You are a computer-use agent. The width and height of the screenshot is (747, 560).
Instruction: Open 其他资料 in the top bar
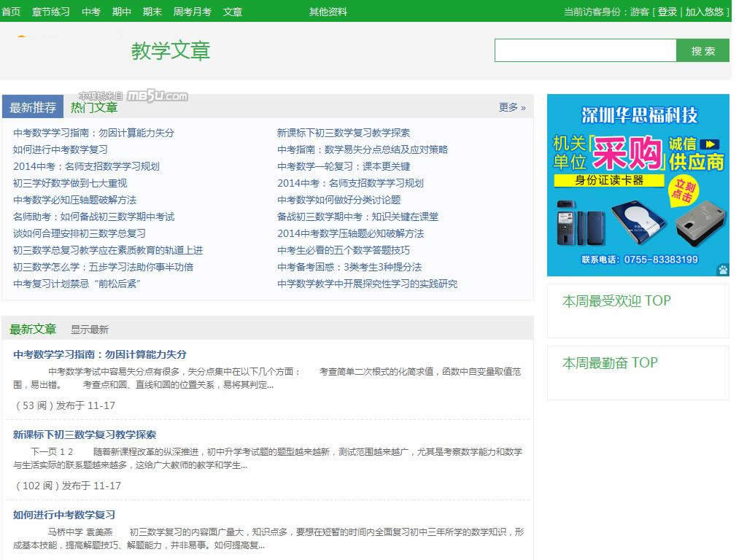[328, 12]
